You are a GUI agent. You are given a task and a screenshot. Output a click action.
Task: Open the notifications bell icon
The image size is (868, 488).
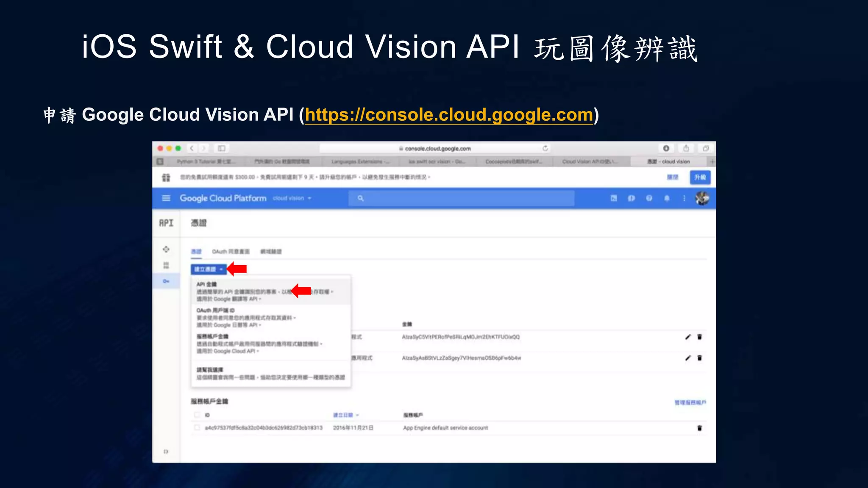point(667,198)
